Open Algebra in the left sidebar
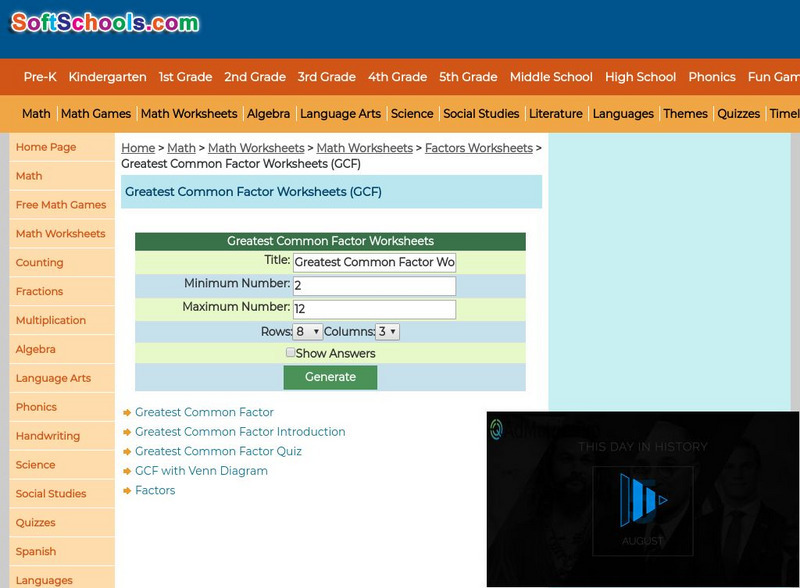The image size is (800, 588). pyautogui.click(x=62, y=349)
